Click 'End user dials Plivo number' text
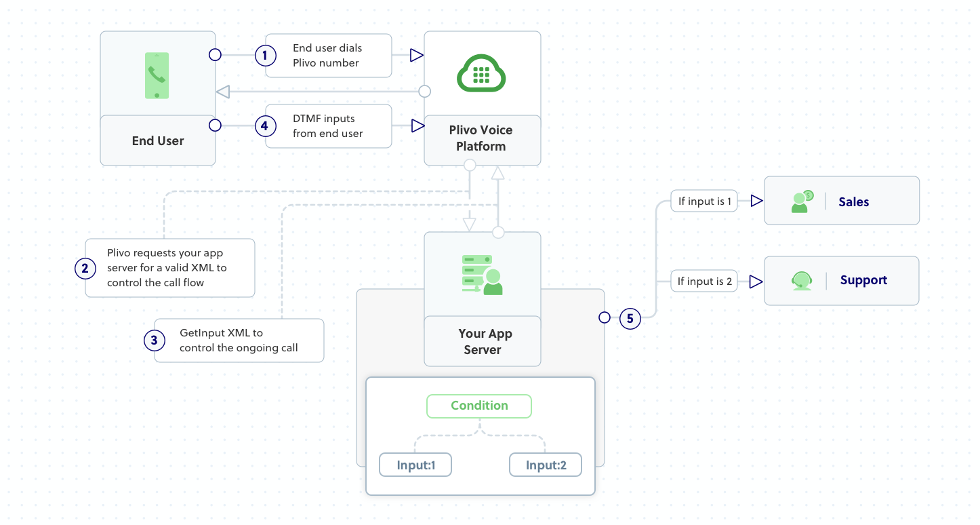The image size is (980, 525). click(x=327, y=56)
